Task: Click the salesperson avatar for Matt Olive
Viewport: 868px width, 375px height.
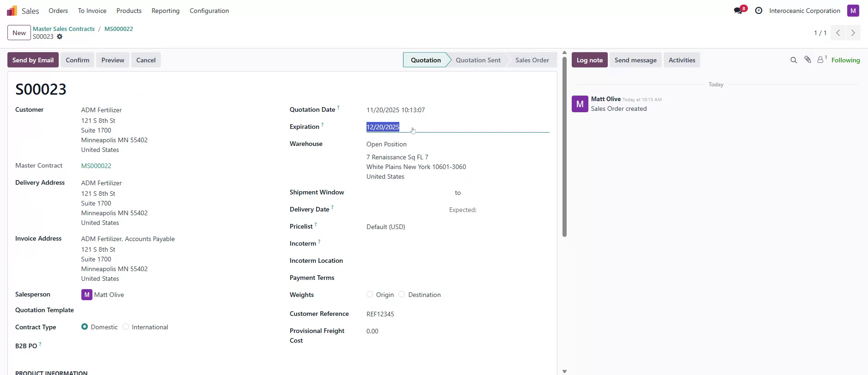Action: click(86, 295)
